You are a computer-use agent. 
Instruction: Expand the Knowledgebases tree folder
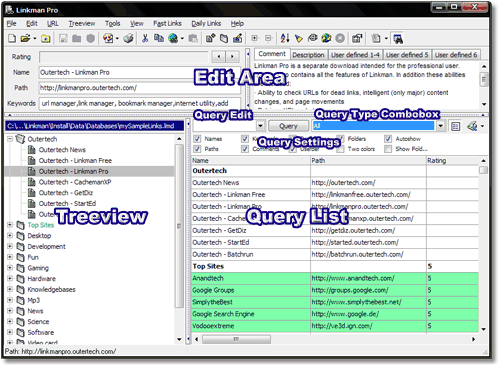(10, 289)
